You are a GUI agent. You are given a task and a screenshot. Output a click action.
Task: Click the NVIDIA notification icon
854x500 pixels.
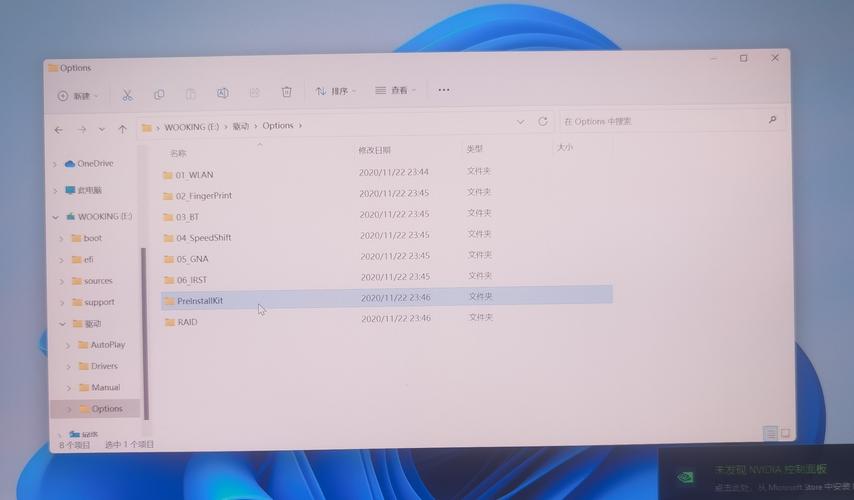tap(685, 477)
